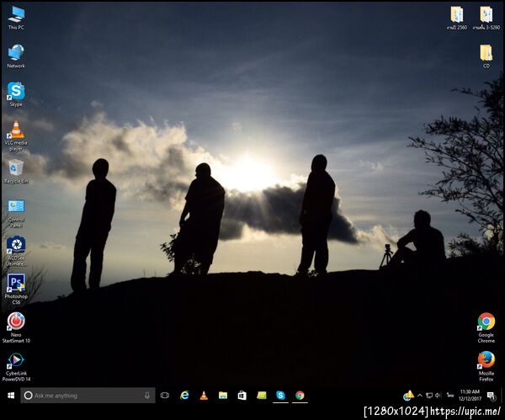This screenshot has height=420, width=505.
Task: Select the ACDSee Ultimate shortcut
Action: click(x=16, y=252)
